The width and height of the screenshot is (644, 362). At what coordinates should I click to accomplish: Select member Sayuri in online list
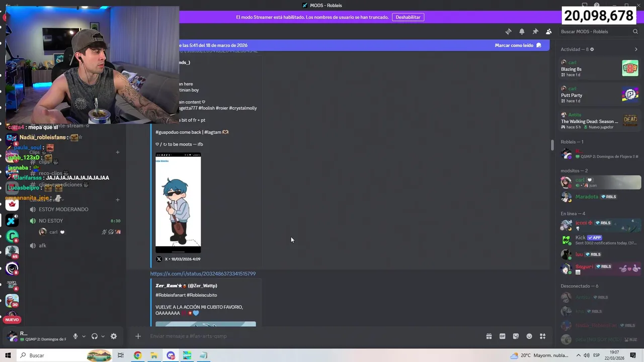[x=600, y=269]
